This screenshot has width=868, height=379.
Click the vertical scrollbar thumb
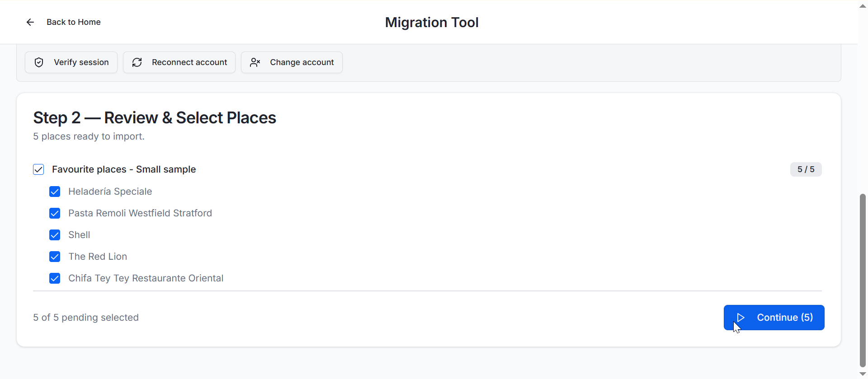[x=863, y=280]
